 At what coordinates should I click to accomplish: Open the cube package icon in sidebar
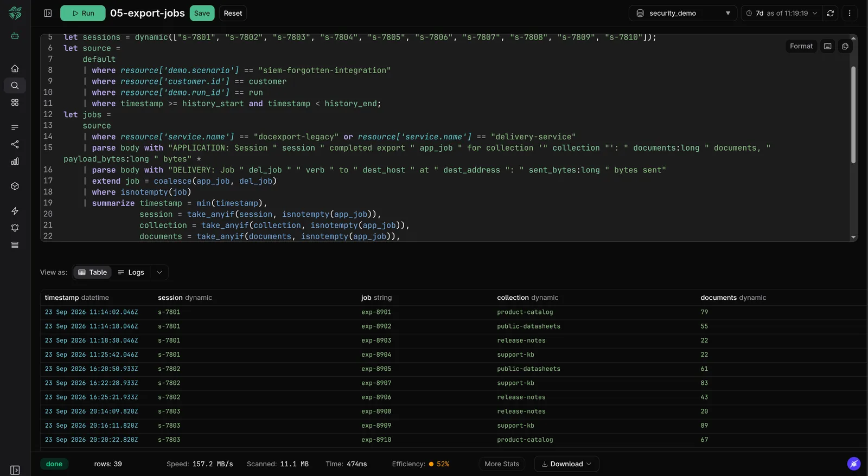tap(15, 186)
